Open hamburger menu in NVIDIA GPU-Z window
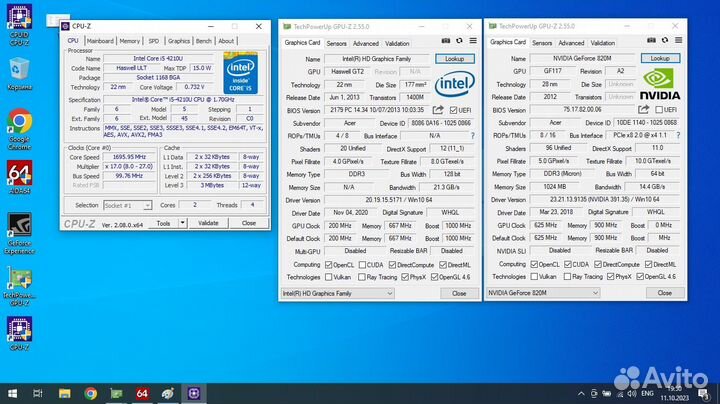 point(679,40)
